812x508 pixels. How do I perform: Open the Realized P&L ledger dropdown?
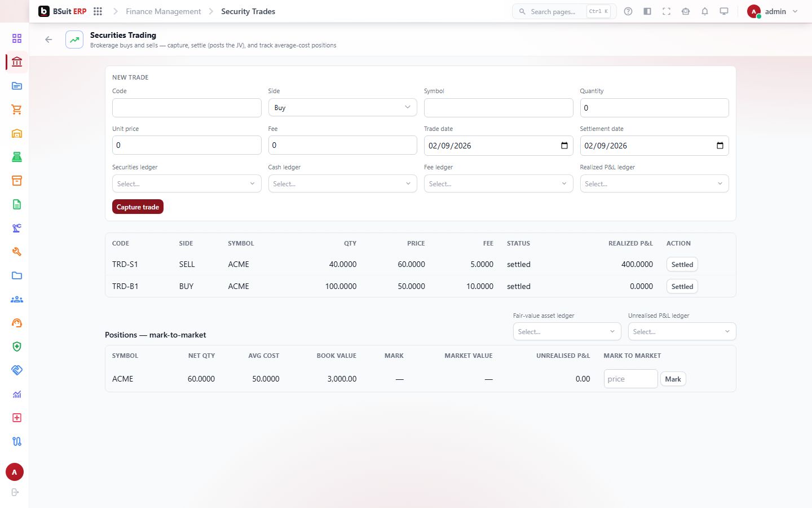point(654,183)
